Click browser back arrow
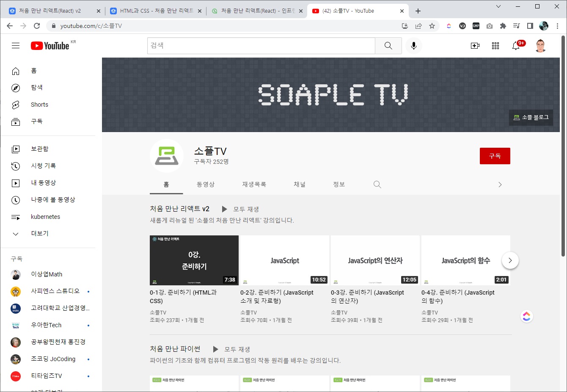 tap(10, 26)
